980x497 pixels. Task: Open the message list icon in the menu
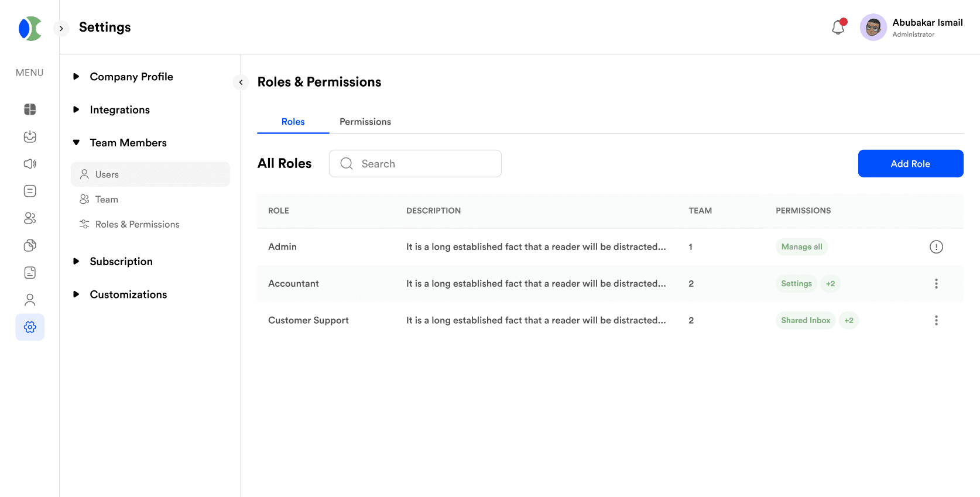(30, 191)
